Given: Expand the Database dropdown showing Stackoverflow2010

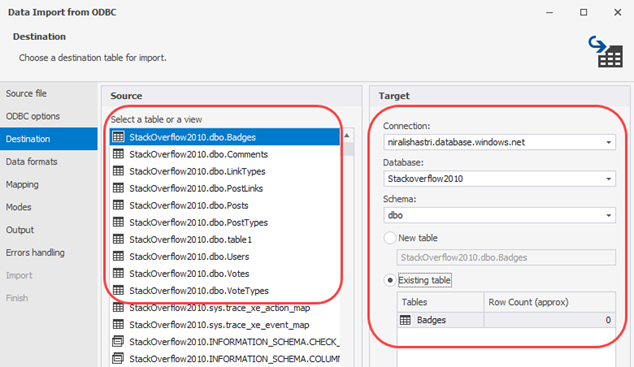Looking at the screenshot, I should pyautogui.click(x=609, y=179).
